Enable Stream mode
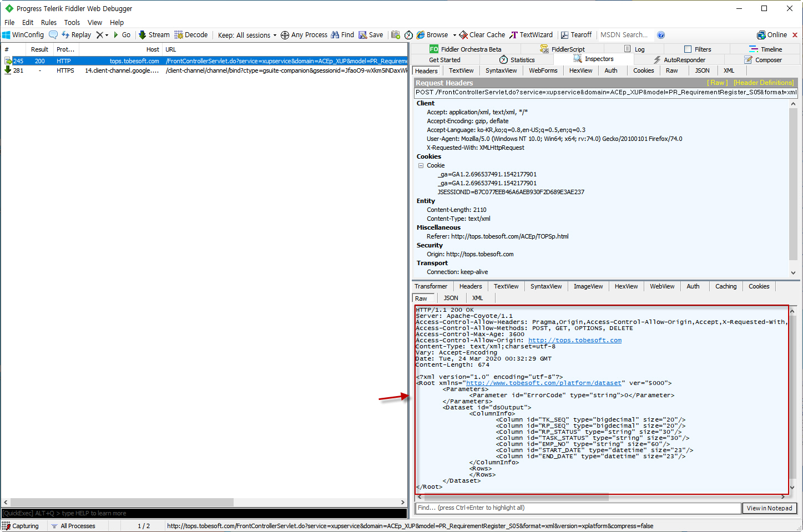This screenshot has width=803, height=532. pyautogui.click(x=154, y=34)
